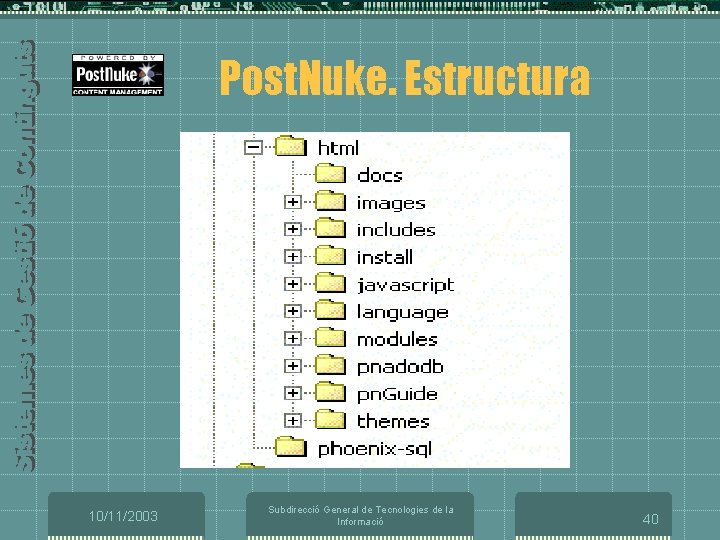Expand the pnadodb folder

(x=292, y=366)
